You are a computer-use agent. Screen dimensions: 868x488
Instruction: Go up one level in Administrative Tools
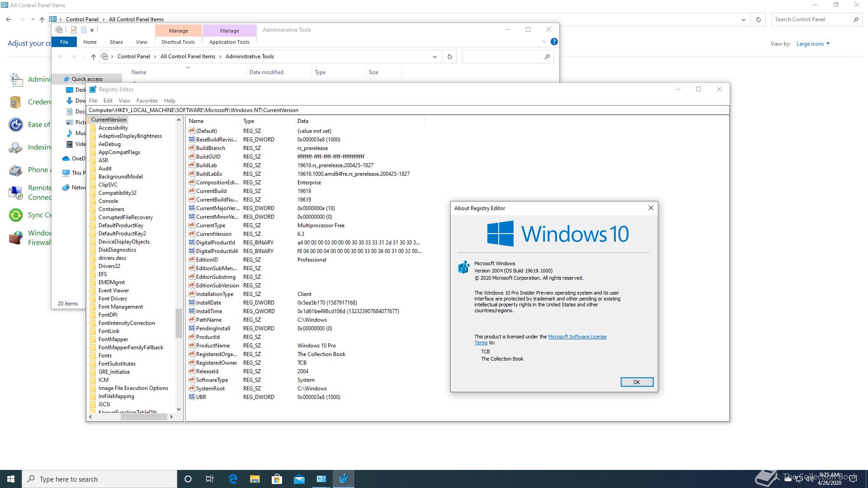(94, 56)
